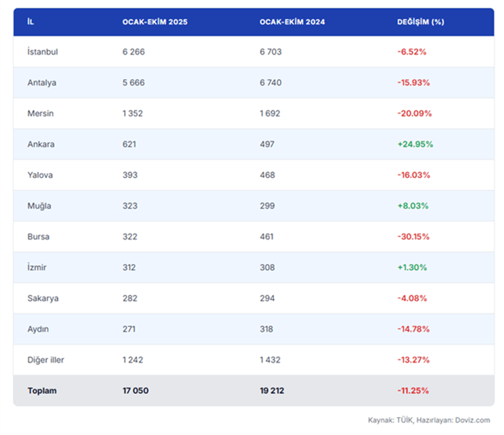Click Antalya's 2025 value 5 666
504x435 pixels.
[x=134, y=83]
